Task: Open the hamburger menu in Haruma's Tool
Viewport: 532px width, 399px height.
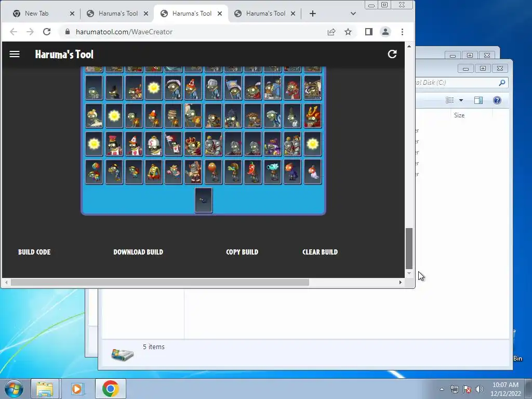Action: [14, 54]
